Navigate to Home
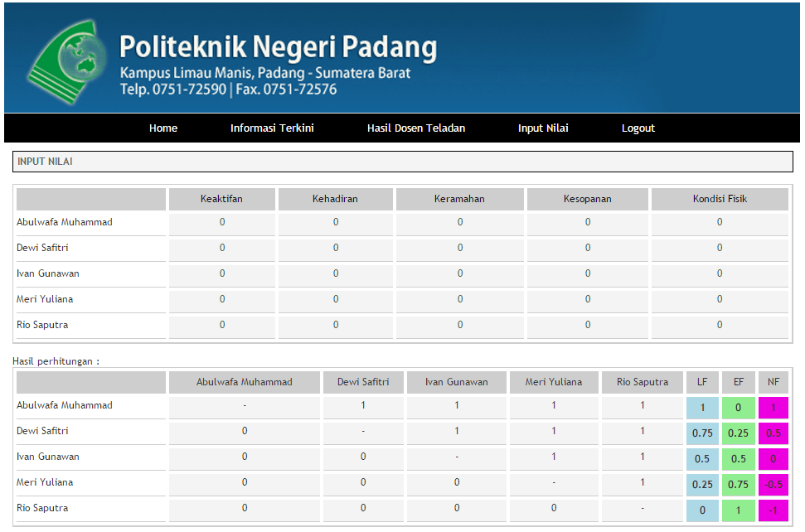This screenshot has width=805, height=532. point(162,128)
